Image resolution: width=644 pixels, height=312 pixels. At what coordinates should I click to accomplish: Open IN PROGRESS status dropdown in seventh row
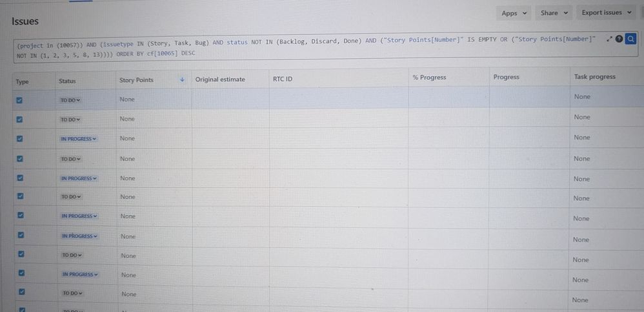point(79,216)
